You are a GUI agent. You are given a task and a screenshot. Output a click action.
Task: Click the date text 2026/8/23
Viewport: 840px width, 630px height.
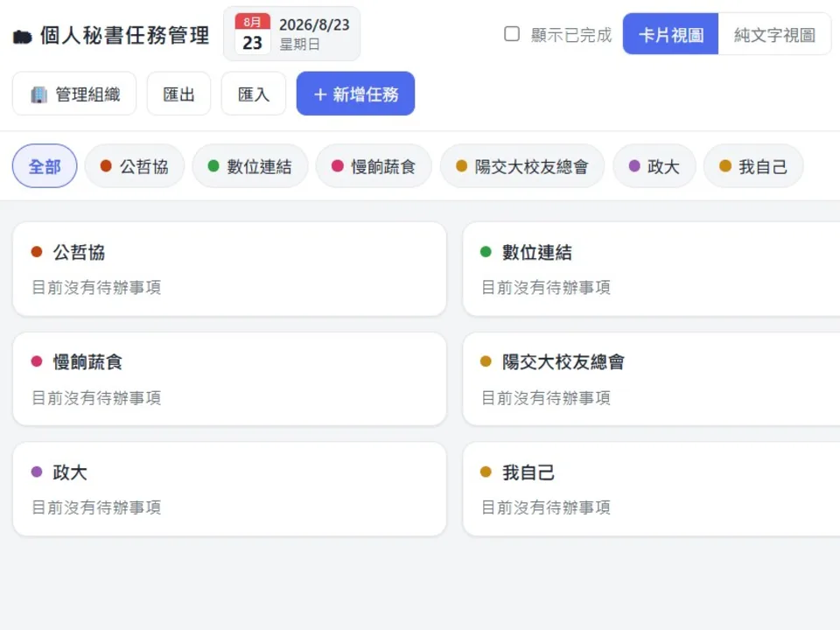[x=314, y=24]
